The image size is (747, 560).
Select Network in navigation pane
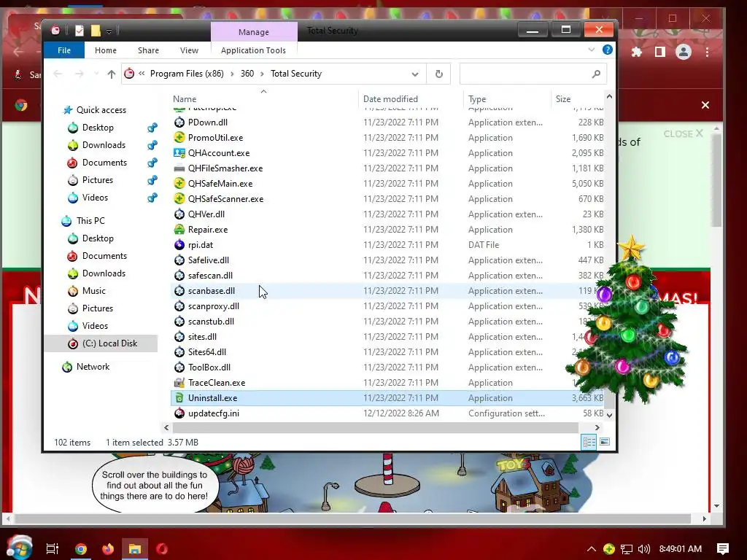(x=93, y=367)
